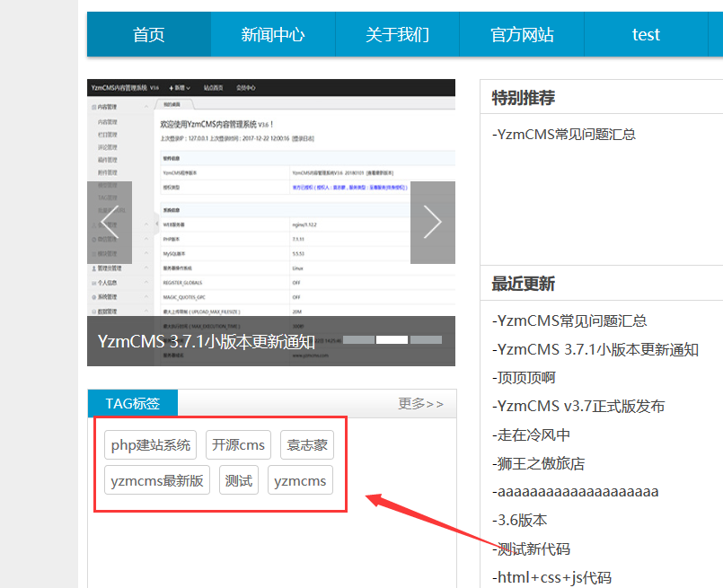Select the TAG标签 tab header
The width and height of the screenshot is (723, 588).
133,403
